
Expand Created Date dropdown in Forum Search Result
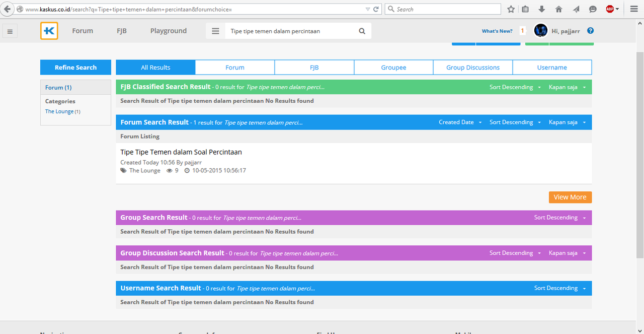tap(460, 122)
